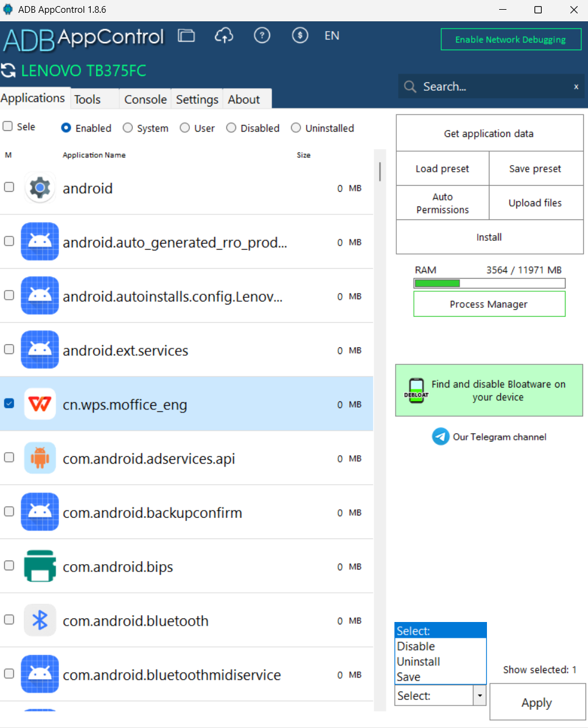Click the cloud upload icon
This screenshot has width=588, height=728.
(x=224, y=35)
